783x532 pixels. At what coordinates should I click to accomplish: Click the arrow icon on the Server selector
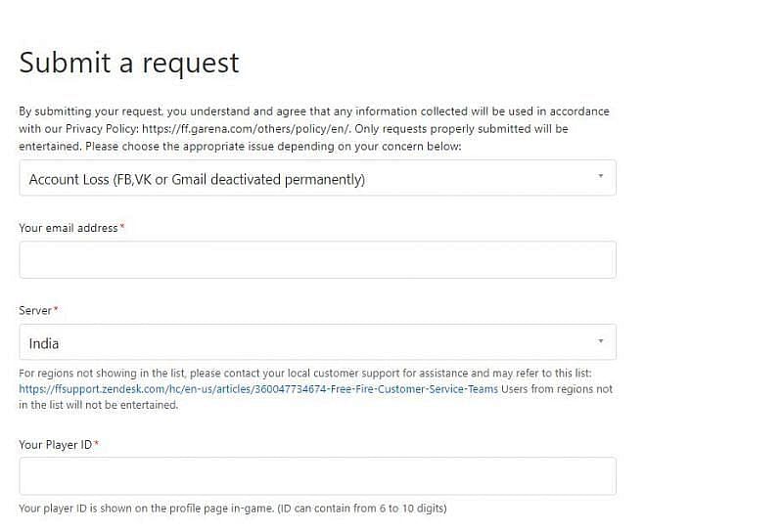coord(600,341)
